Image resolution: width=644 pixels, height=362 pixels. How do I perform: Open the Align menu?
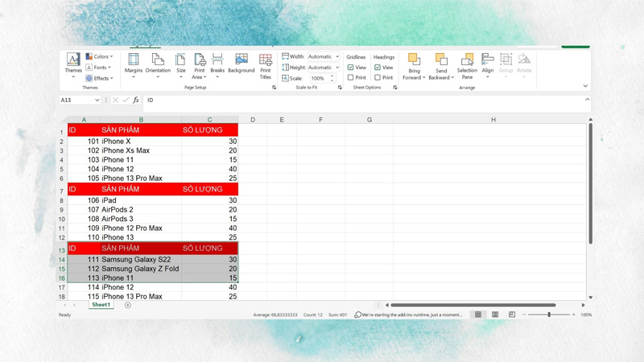pyautogui.click(x=488, y=66)
